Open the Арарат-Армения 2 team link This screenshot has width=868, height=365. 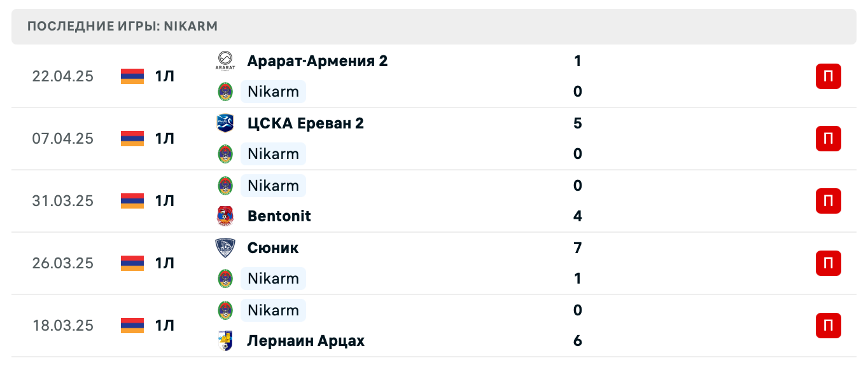tap(317, 61)
